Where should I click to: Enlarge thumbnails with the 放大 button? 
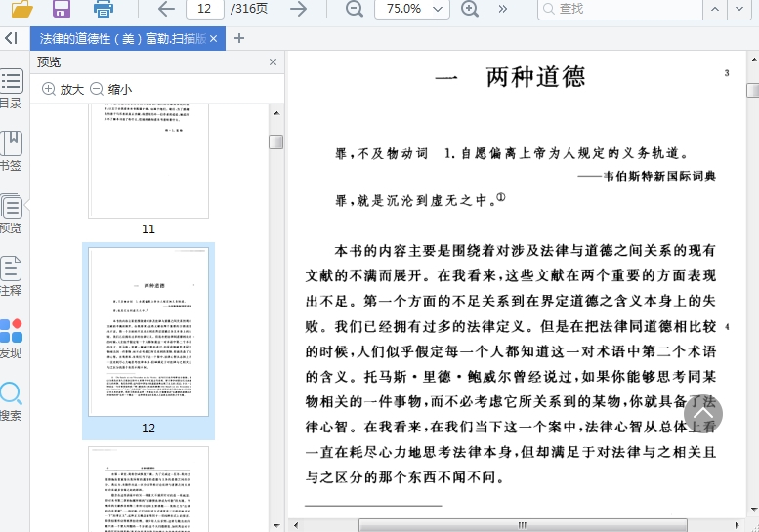tap(63, 89)
